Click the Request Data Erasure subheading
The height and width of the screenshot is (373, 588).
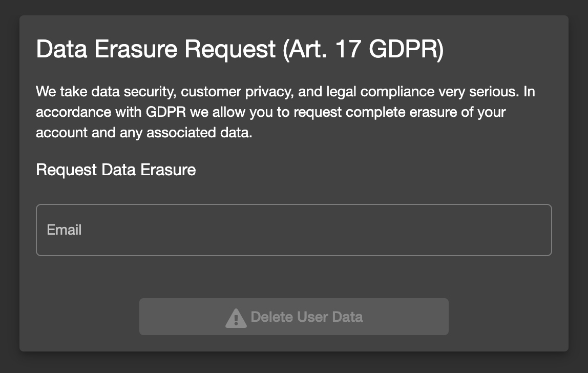(116, 170)
